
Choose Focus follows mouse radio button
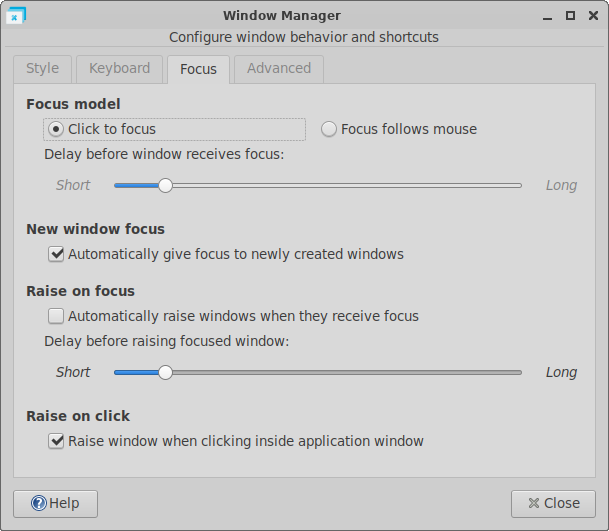[329, 129]
